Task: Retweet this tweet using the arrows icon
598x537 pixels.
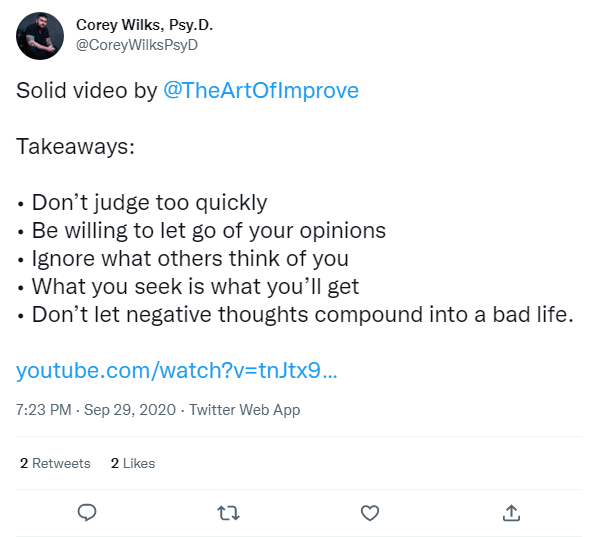Action: [x=228, y=513]
